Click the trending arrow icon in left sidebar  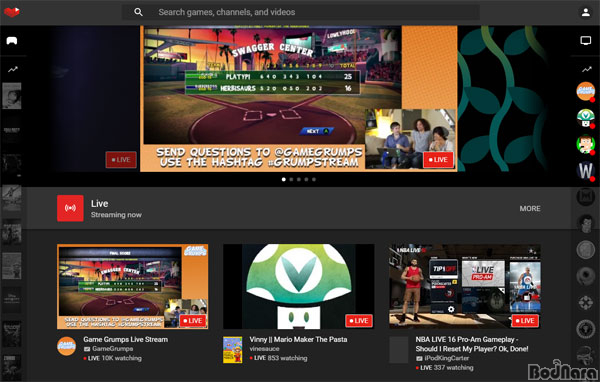click(13, 69)
